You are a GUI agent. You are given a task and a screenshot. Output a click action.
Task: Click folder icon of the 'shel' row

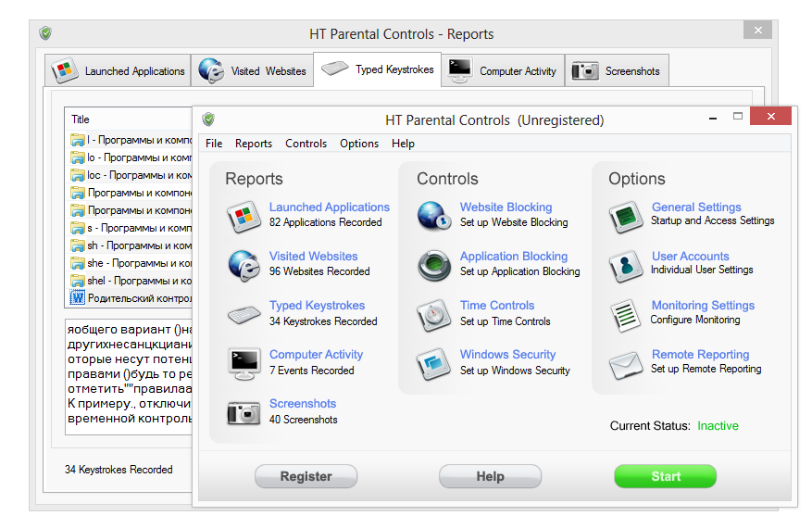[77, 281]
